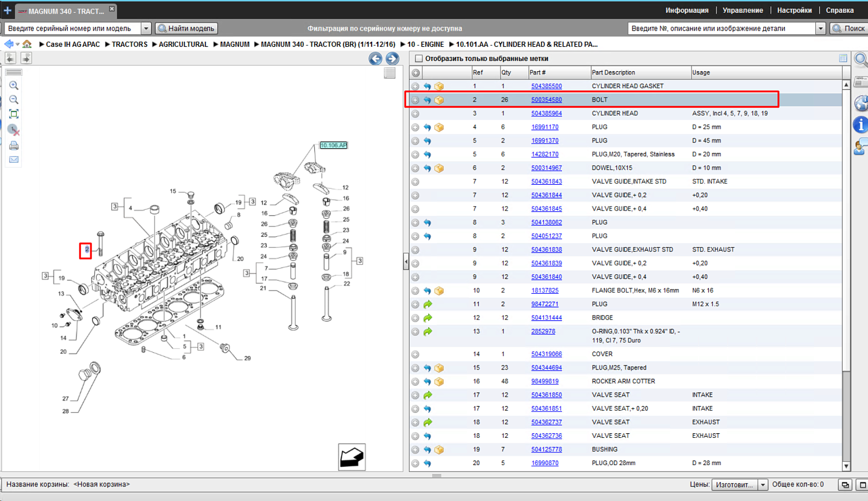868x501 pixels.
Task: Go to the next diagram with the round right arrow
Action: 392,58
